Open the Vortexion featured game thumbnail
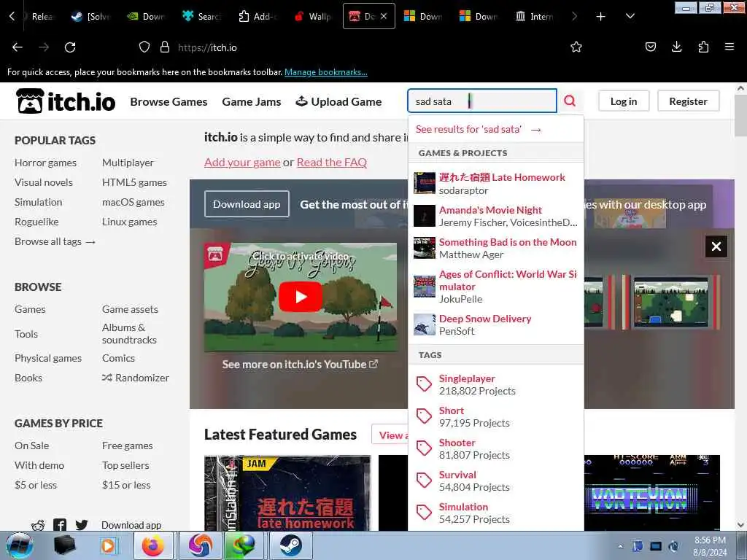 tap(651, 493)
